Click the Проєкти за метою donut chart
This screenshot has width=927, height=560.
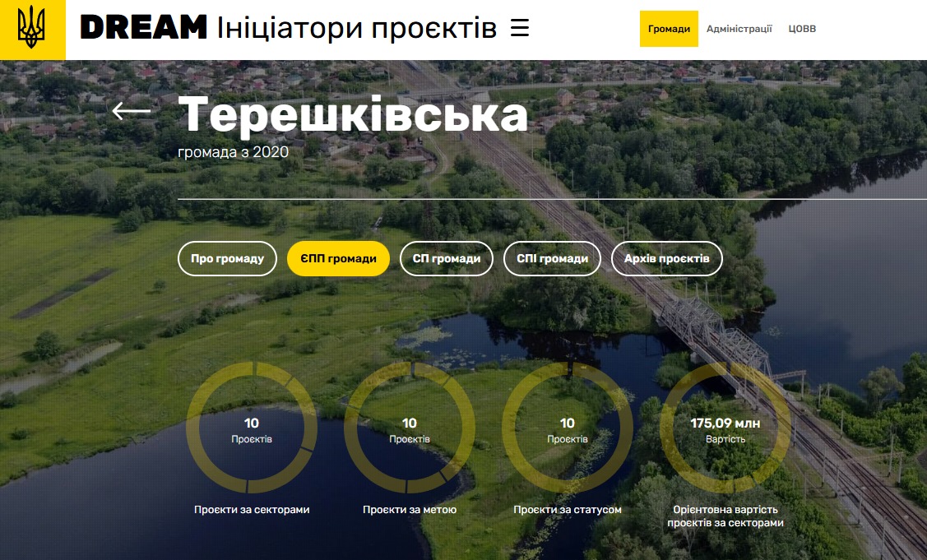tap(410, 428)
